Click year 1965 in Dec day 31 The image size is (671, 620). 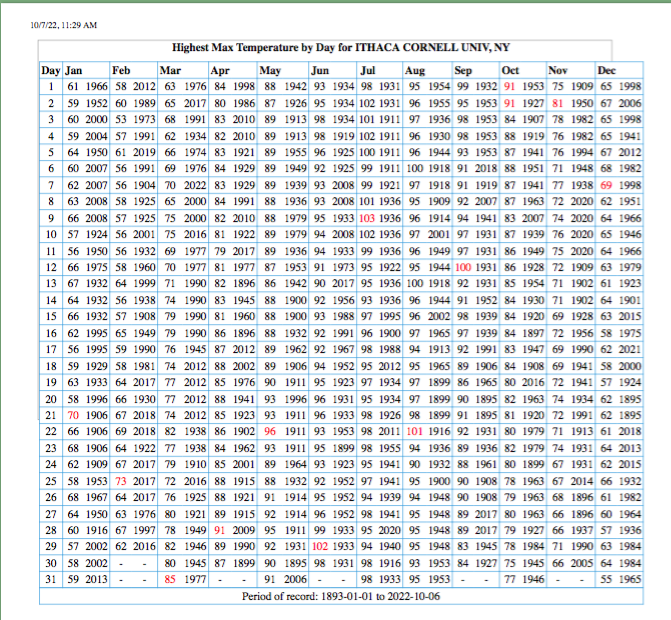(x=630, y=580)
